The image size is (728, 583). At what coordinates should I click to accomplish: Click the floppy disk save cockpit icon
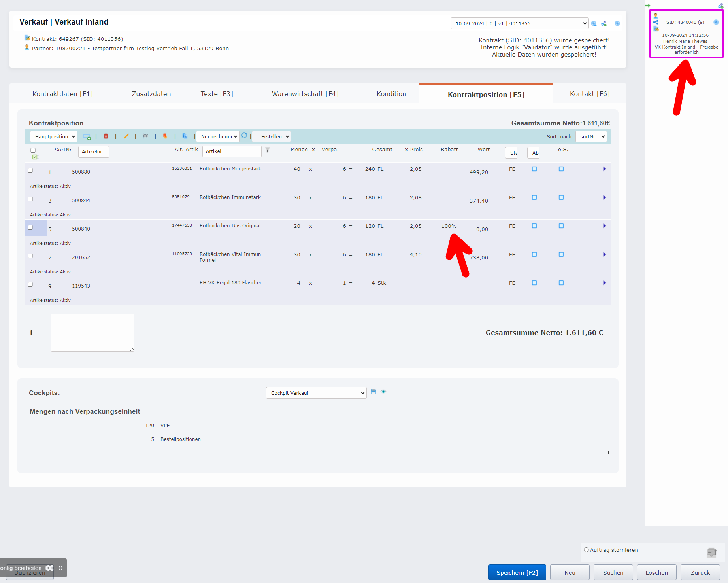(373, 392)
